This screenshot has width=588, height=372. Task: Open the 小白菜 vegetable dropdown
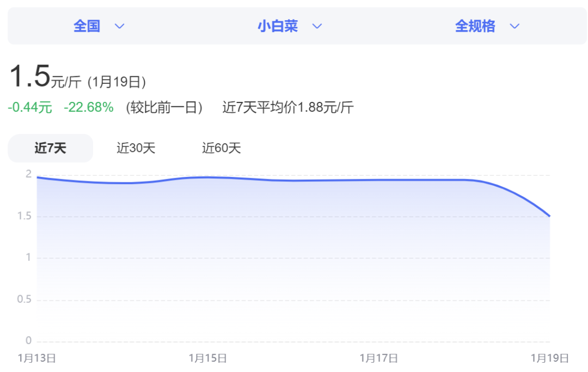pyautogui.click(x=278, y=26)
